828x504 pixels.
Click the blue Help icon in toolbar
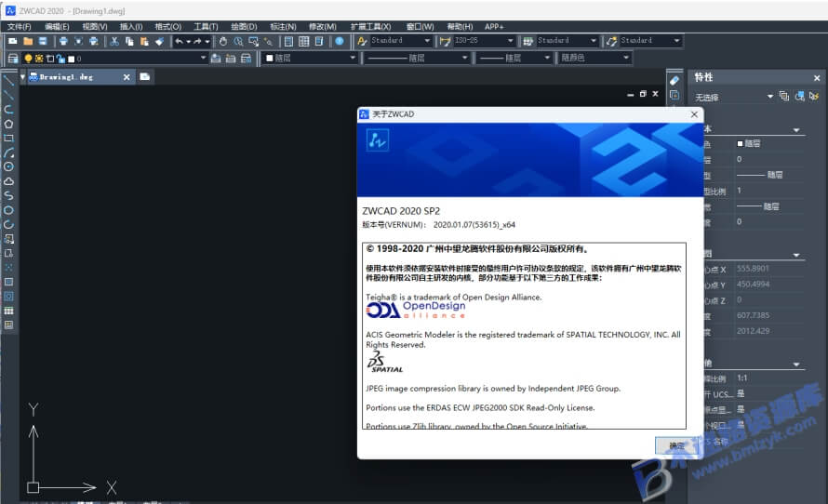pos(340,41)
